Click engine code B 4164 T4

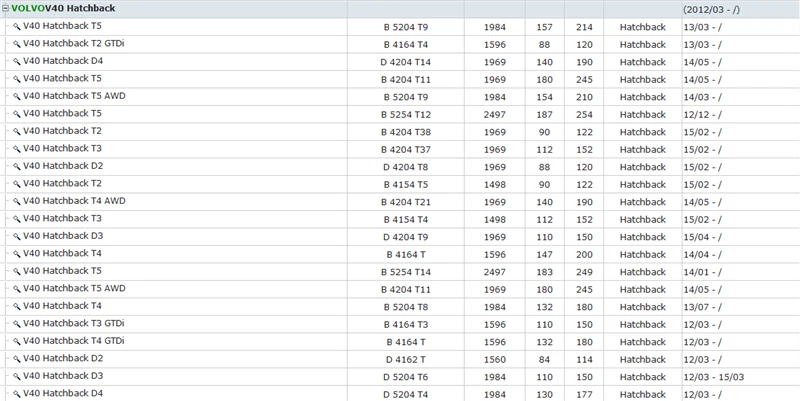click(x=407, y=45)
